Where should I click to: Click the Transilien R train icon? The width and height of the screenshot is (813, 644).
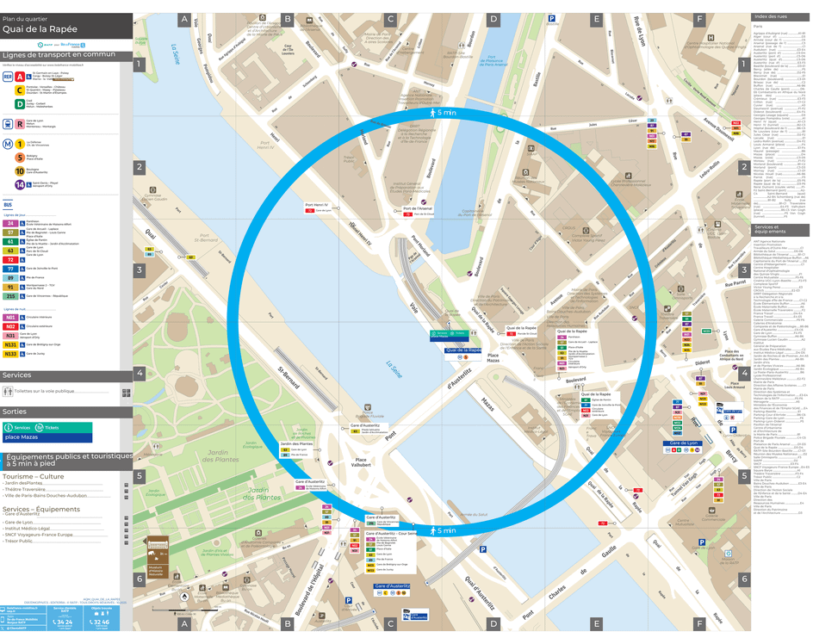coord(18,124)
